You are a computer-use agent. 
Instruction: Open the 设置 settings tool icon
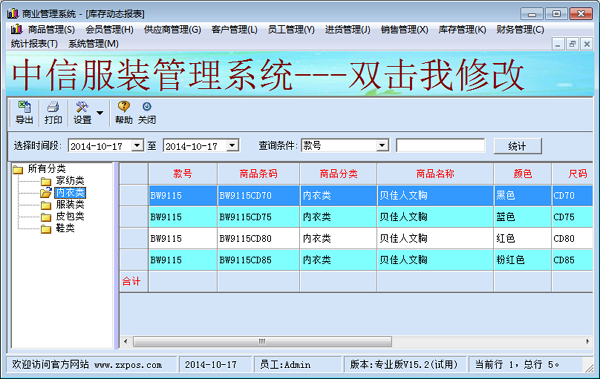coord(82,108)
